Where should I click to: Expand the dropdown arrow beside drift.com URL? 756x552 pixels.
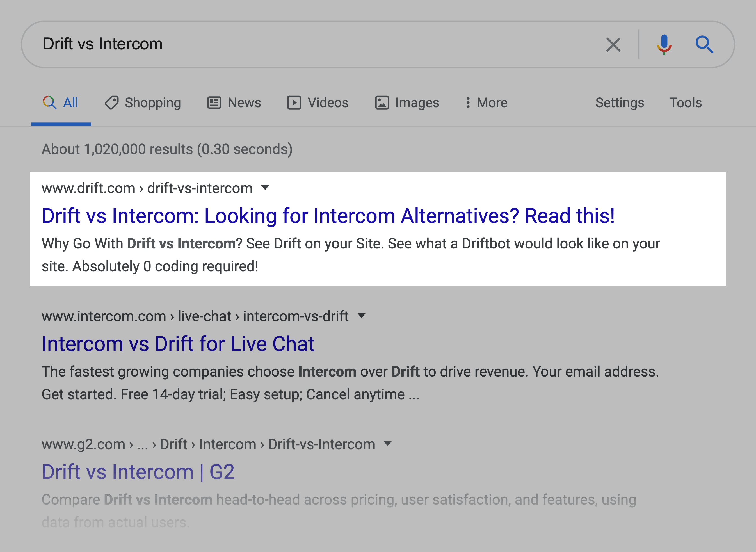265,188
